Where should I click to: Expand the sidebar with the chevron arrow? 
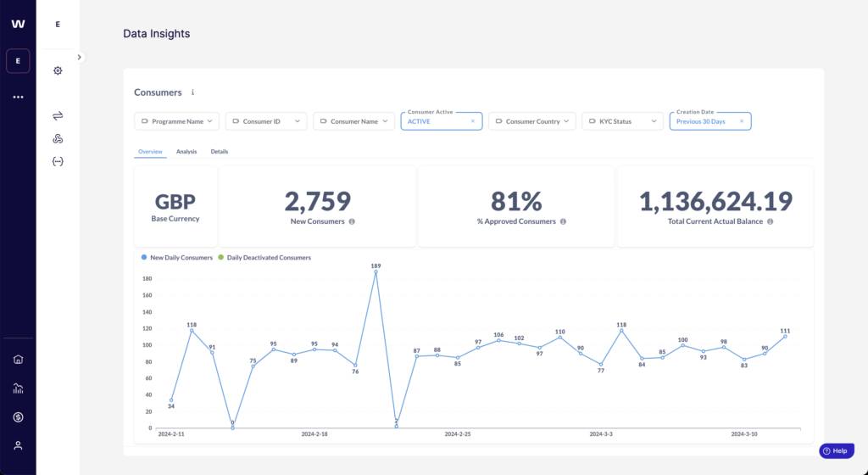point(79,57)
